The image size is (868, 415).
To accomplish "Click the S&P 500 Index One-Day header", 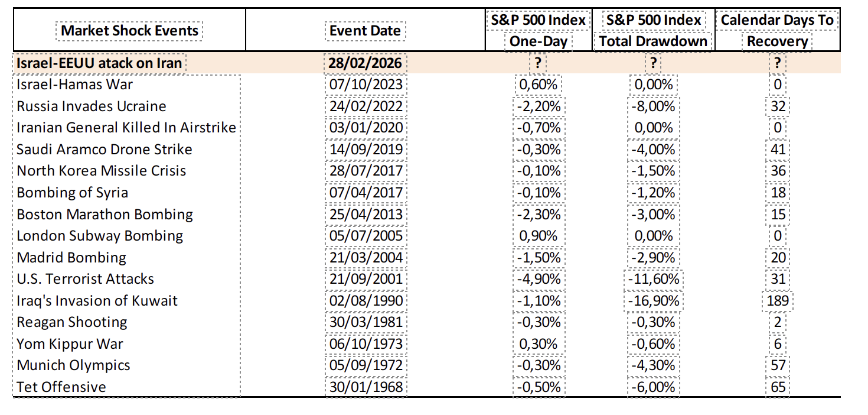I will click(538, 31).
